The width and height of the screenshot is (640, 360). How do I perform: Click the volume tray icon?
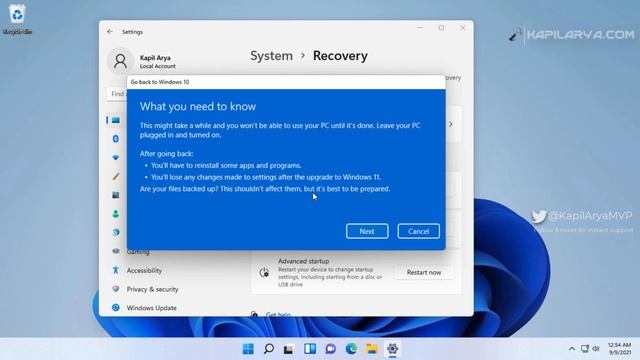(x=596, y=349)
